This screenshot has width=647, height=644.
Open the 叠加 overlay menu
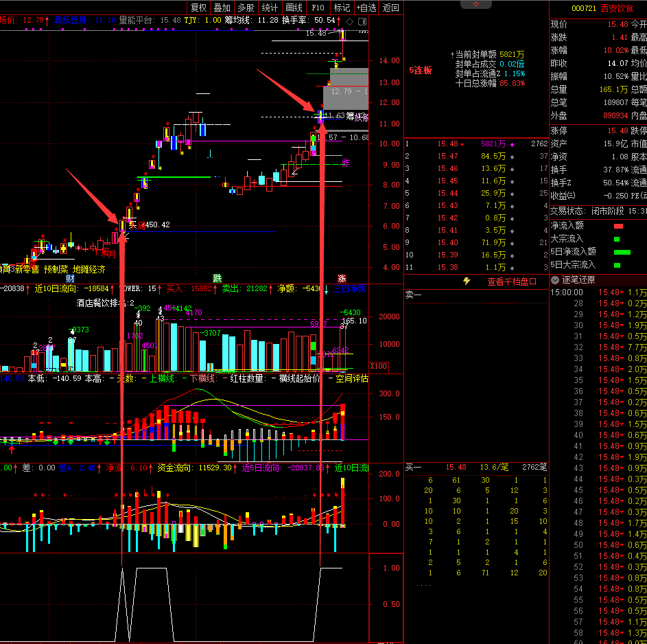pos(222,8)
